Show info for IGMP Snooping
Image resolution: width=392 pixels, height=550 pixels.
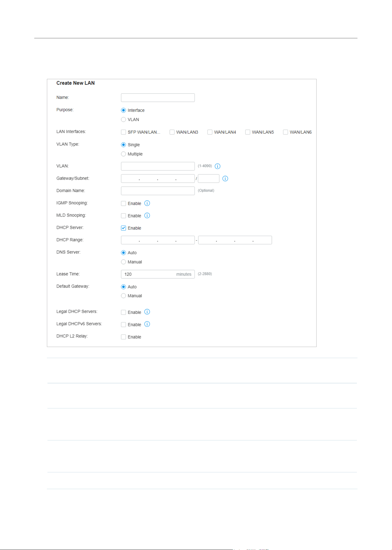coord(147,203)
